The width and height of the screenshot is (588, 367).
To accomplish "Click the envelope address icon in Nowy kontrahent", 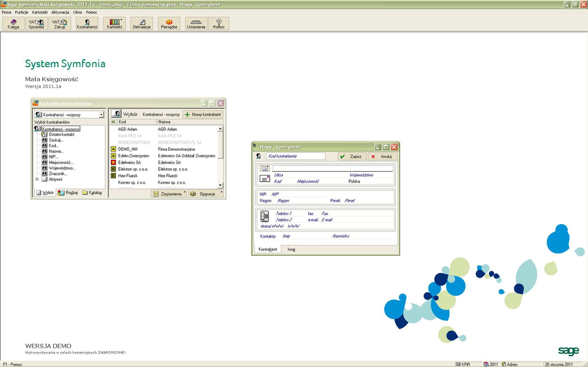I will [x=265, y=179].
